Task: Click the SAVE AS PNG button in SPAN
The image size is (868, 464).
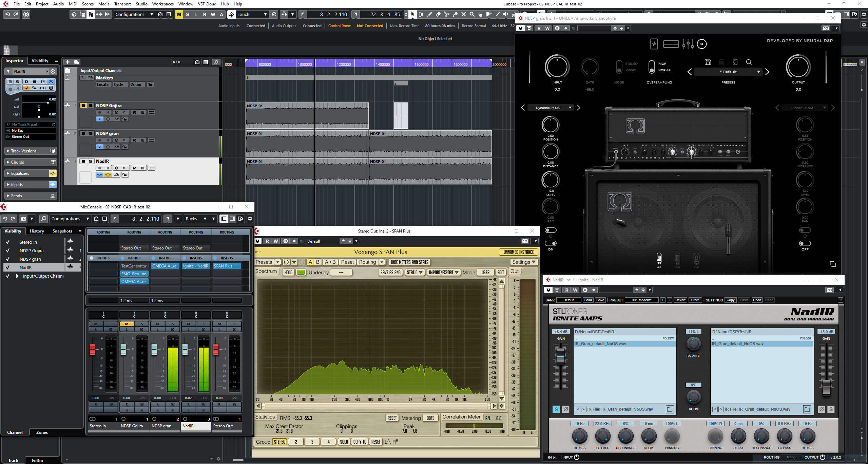Action: coord(390,272)
